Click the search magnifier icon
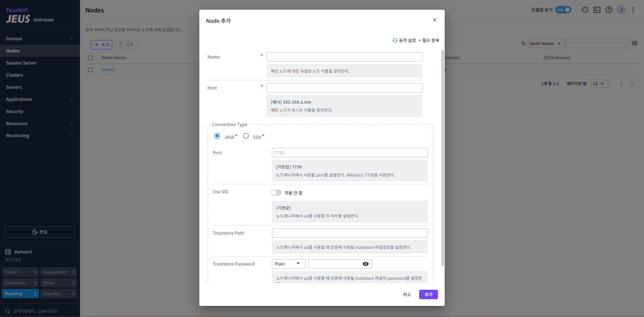The width and height of the screenshot is (644, 317). point(523,43)
